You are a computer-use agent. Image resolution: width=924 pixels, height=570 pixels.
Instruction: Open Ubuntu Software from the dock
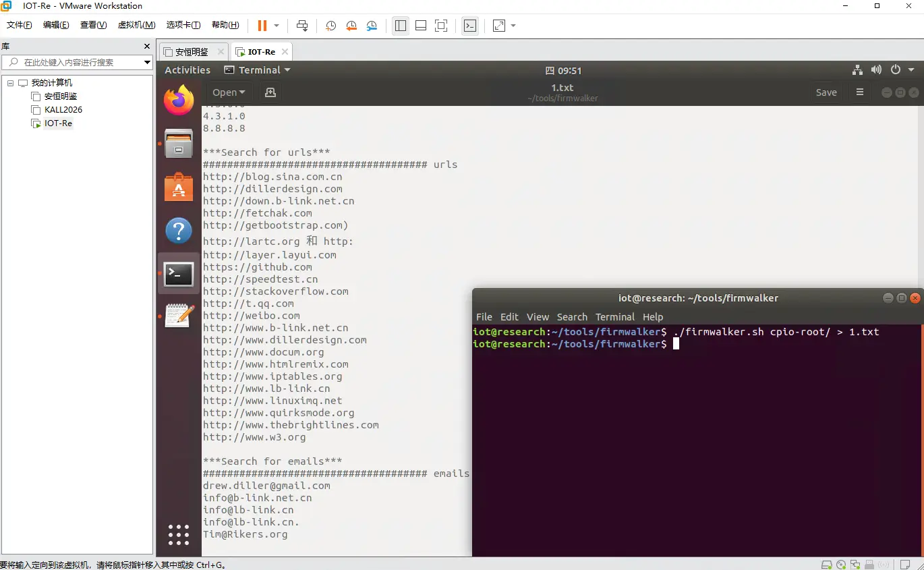tap(179, 187)
